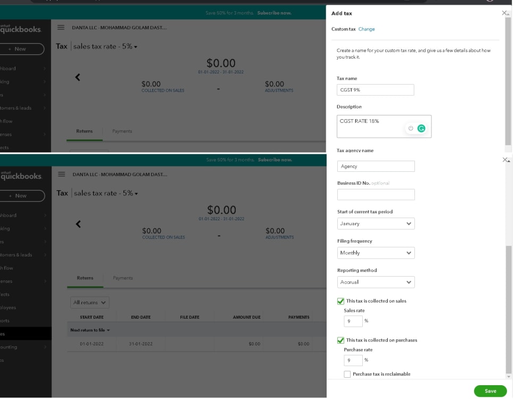Click the Grammarly icon in the Description box
Screen dimensions: 532x399
[x=421, y=128]
